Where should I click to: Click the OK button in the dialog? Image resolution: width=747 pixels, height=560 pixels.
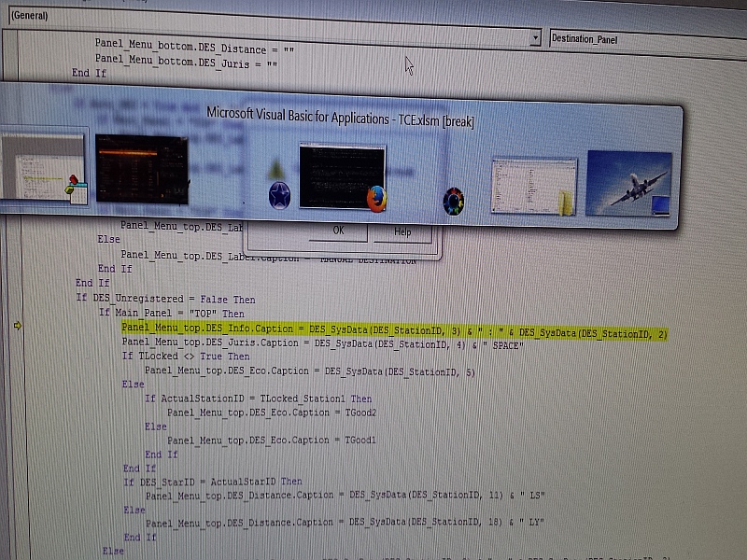(x=338, y=231)
